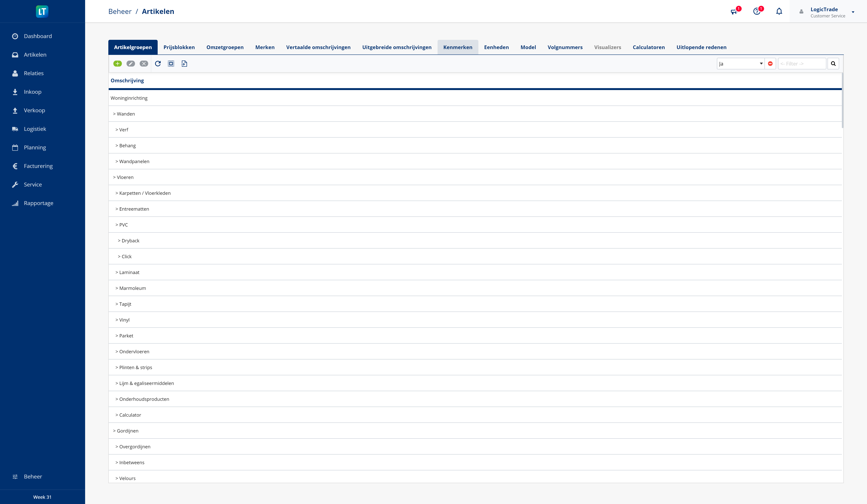Open the Vertaalde omschrijvingen tab
Image resolution: width=867 pixels, height=504 pixels.
[x=318, y=47]
